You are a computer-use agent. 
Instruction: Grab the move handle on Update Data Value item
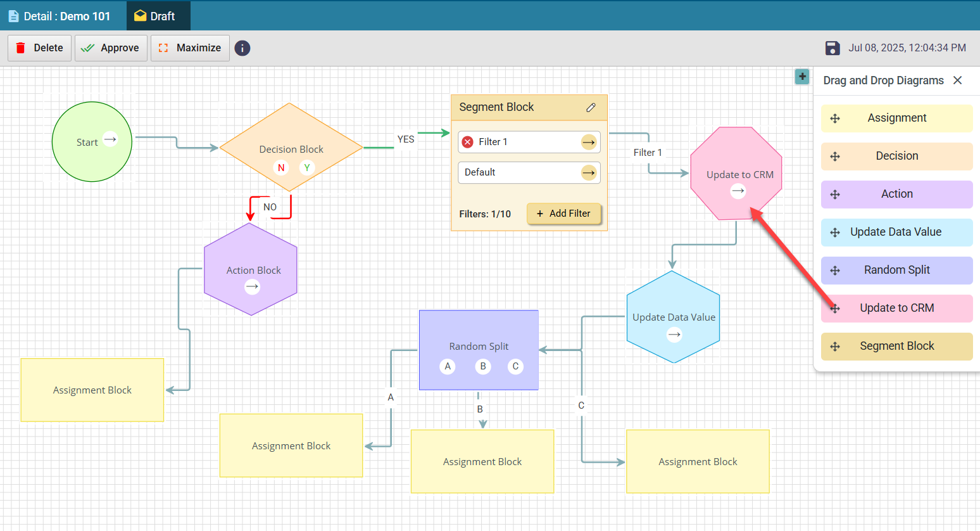coord(835,233)
